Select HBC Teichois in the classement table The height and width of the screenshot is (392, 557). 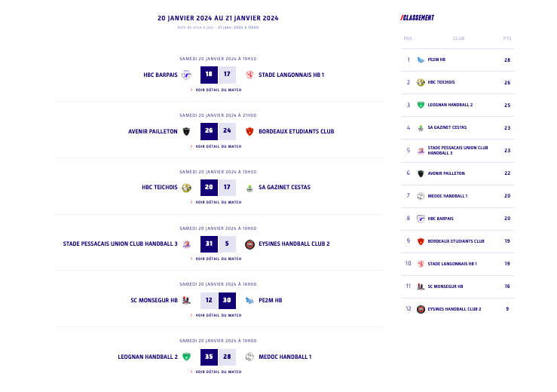click(458, 82)
